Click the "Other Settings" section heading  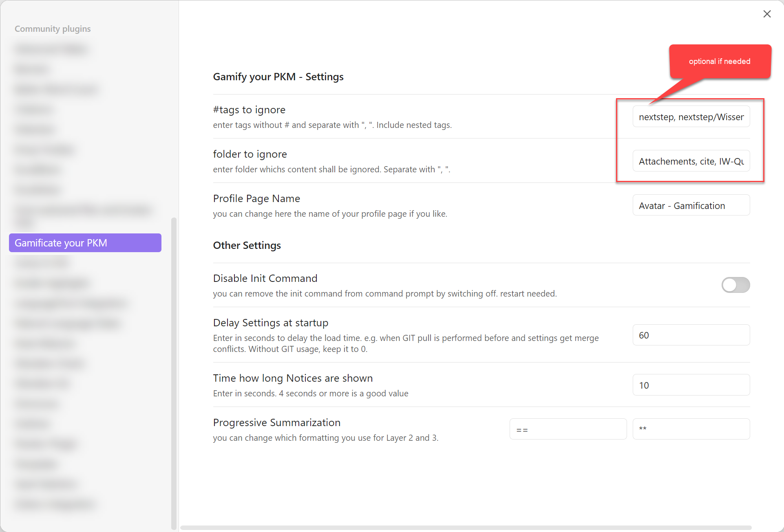click(x=247, y=245)
